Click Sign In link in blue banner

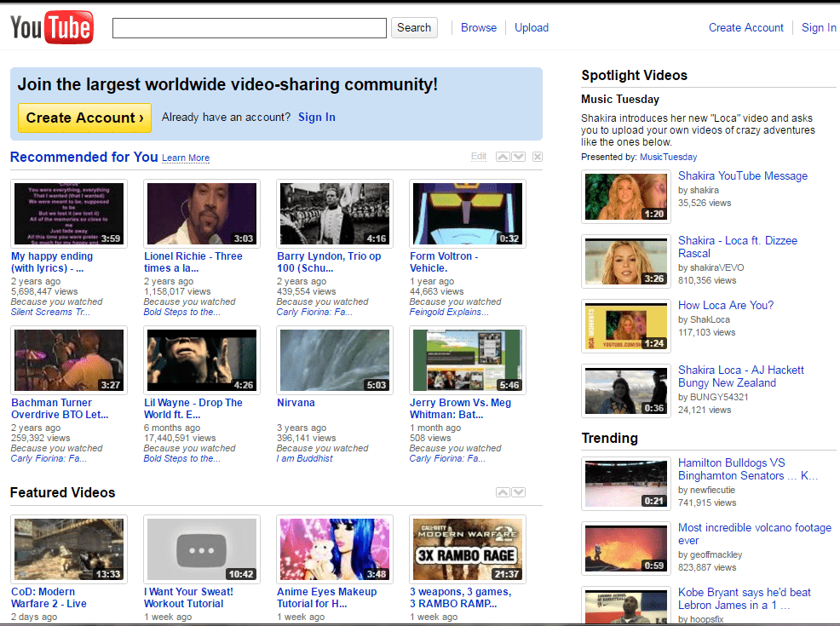[x=317, y=118]
